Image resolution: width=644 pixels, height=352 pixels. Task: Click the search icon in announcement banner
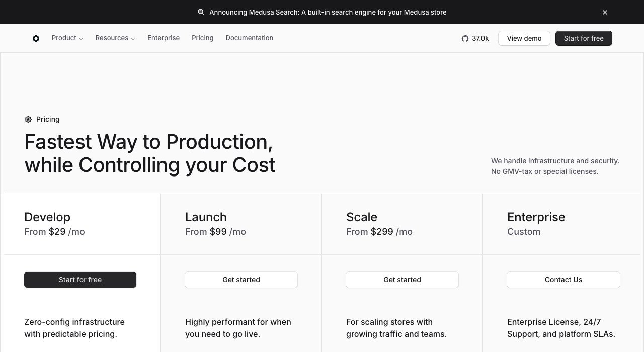[201, 12]
